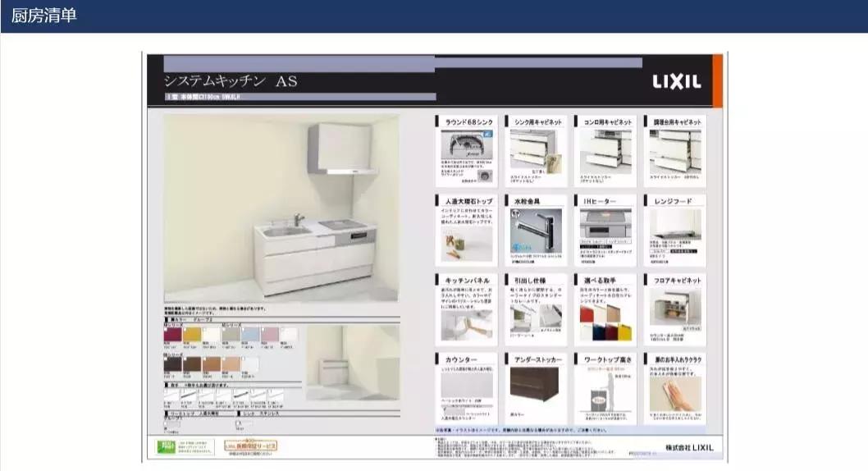Click the green eco badge at bottom left
Viewport: 868px width, 471px height.
coord(166,447)
